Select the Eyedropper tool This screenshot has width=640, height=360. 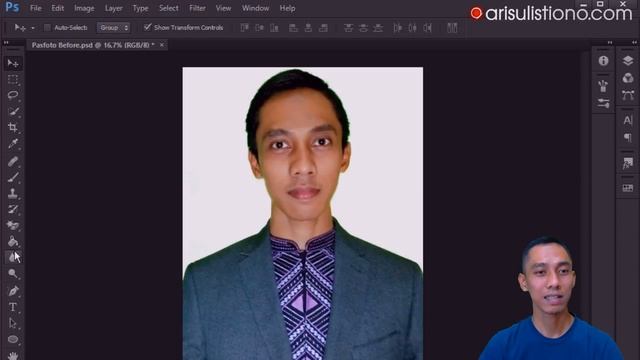[13, 143]
